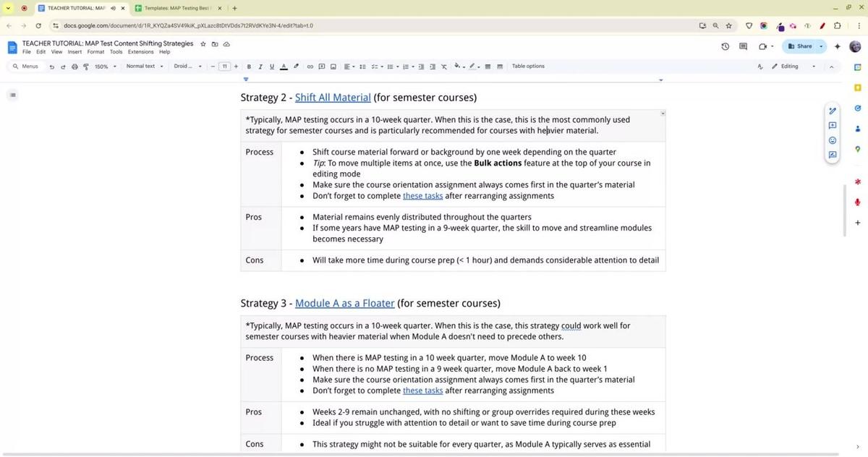The width and height of the screenshot is (868, 457).
Task: Increase the paragraph indent
Action: [x=433, y=67]
